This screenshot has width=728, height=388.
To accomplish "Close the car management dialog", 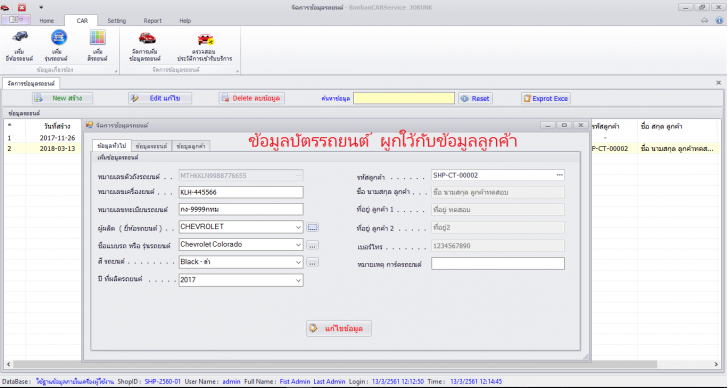I will coord(581,125).
